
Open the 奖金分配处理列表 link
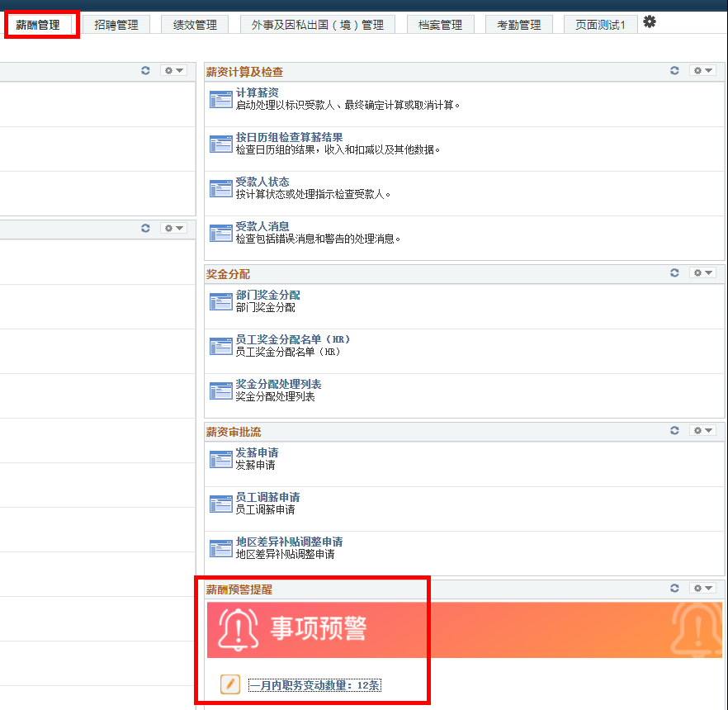(x=279, y=384)
